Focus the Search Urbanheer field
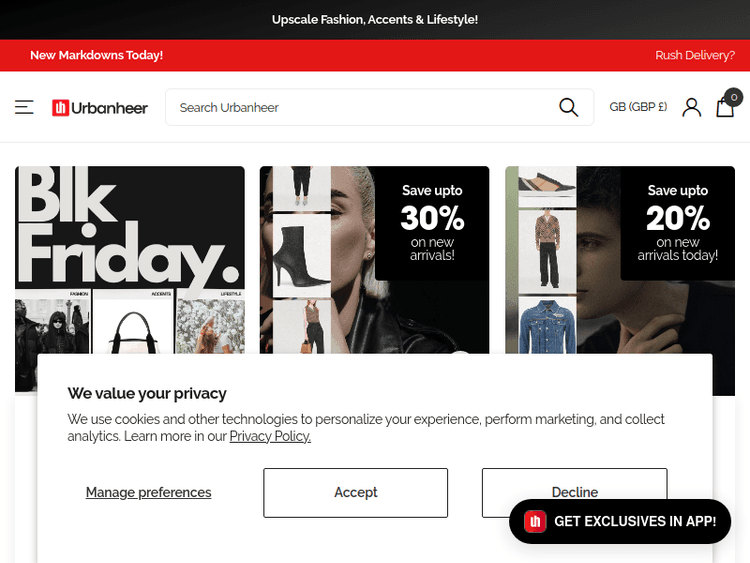Screen dimensions: 750x563 pos(364,107)
